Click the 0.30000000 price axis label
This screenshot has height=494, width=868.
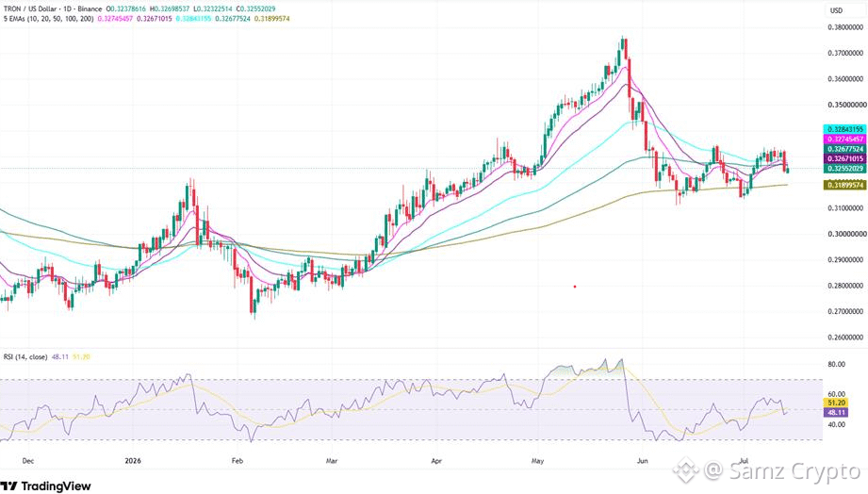(x=845, y=234)
